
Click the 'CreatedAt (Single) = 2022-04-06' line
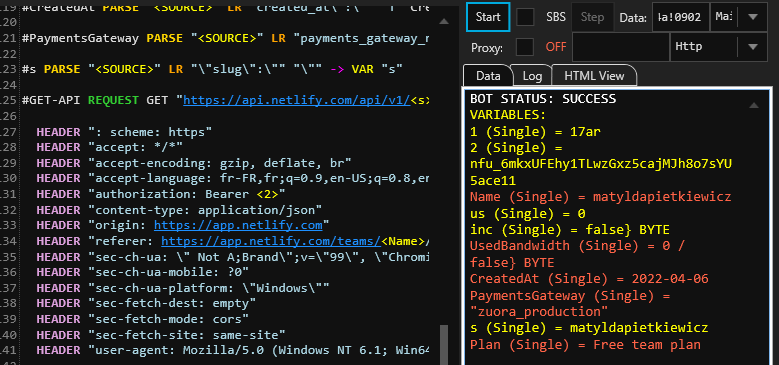[589, 279]
